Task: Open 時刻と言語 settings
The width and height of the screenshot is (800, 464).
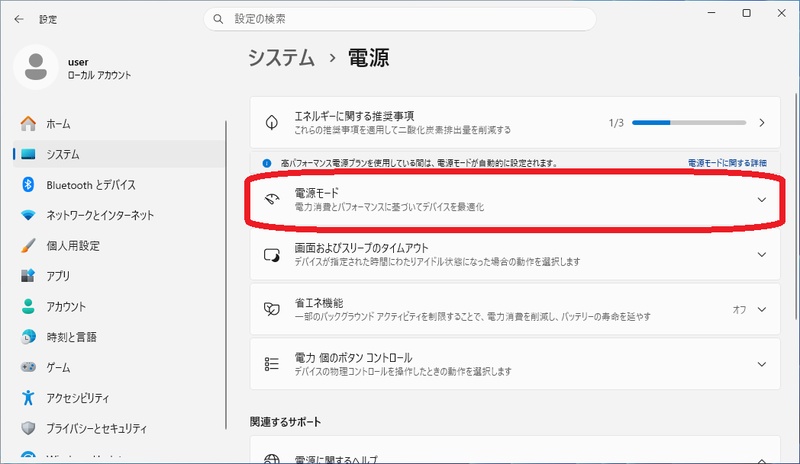Action: tap(118, 336)
